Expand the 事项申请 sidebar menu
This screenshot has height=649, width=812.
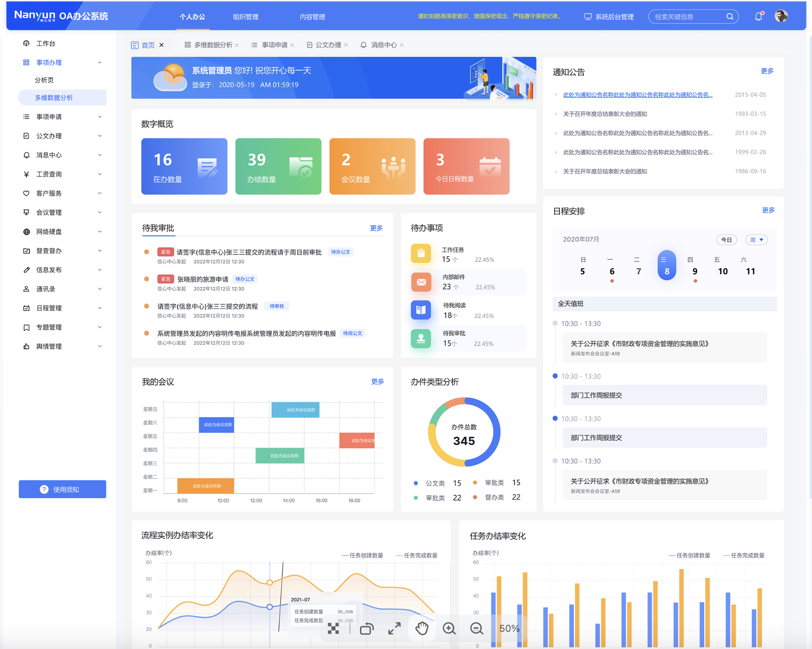point(100,117)
